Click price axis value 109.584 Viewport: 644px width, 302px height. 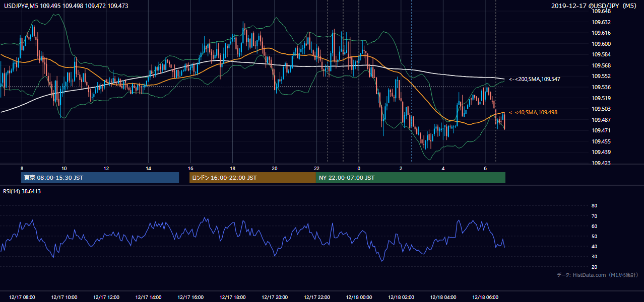pyautogui.click(x=601, y=54)
